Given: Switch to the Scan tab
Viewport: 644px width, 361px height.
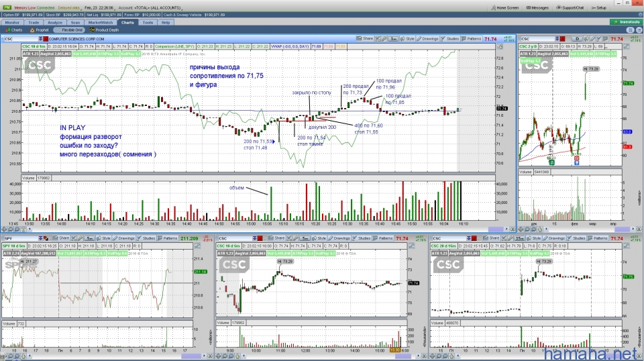Looking at the screenshot, I should coord(76,23).
